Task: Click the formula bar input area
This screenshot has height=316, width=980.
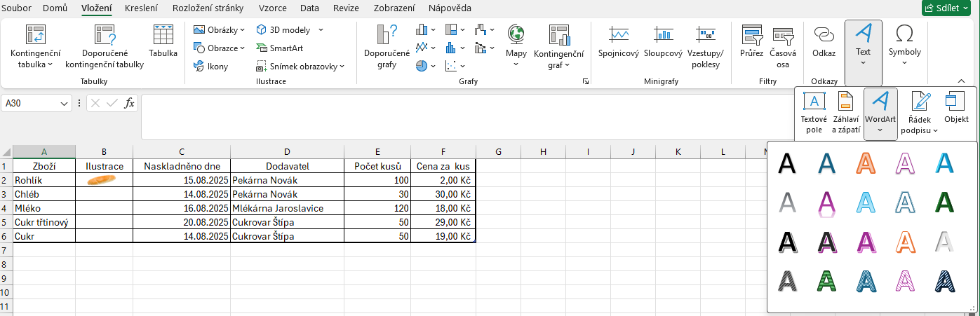Action: [x=466, y=117]
